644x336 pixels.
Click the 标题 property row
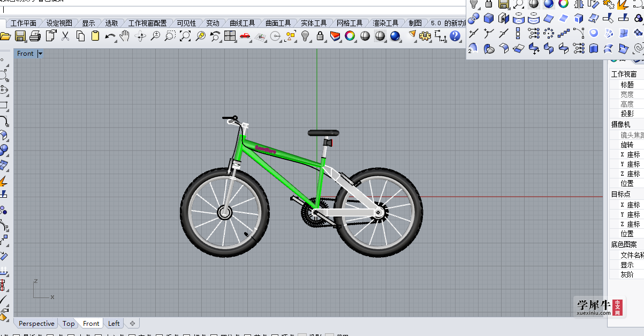(x=627, y=85)
